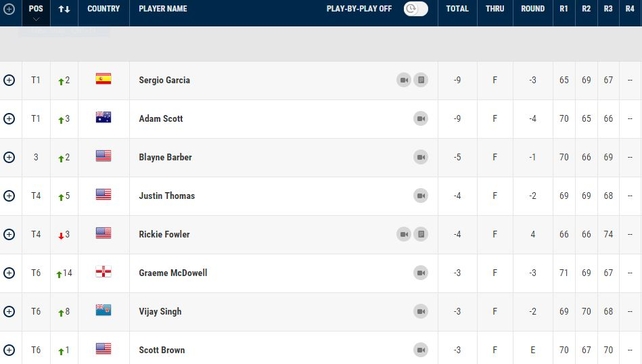Screen dimensions: 642x364
Task: Sort by TOTAL column header
Action: (457, 9)
